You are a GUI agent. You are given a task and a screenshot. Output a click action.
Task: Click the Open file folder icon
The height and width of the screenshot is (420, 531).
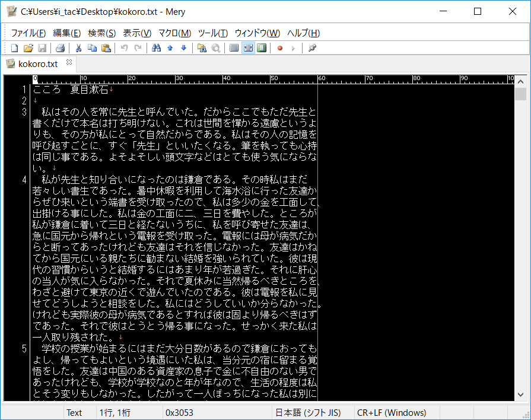(28, 48)
